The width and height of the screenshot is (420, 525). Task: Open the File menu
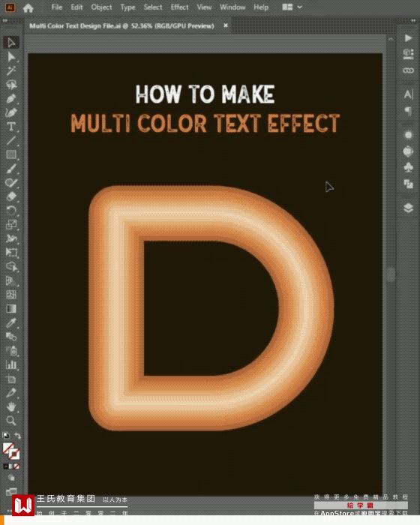coord(56,7)
